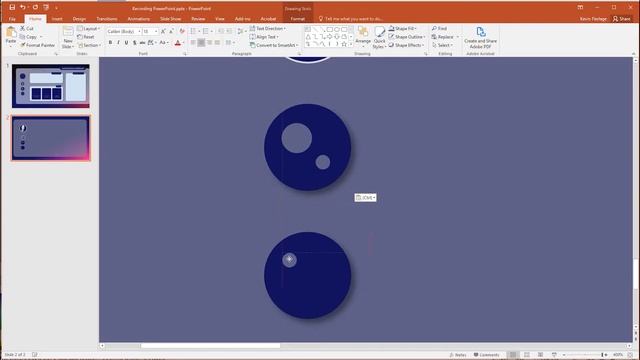Viewport: 640px width, 360px height.
Task: Click the Share button
Action: [622, 19]
